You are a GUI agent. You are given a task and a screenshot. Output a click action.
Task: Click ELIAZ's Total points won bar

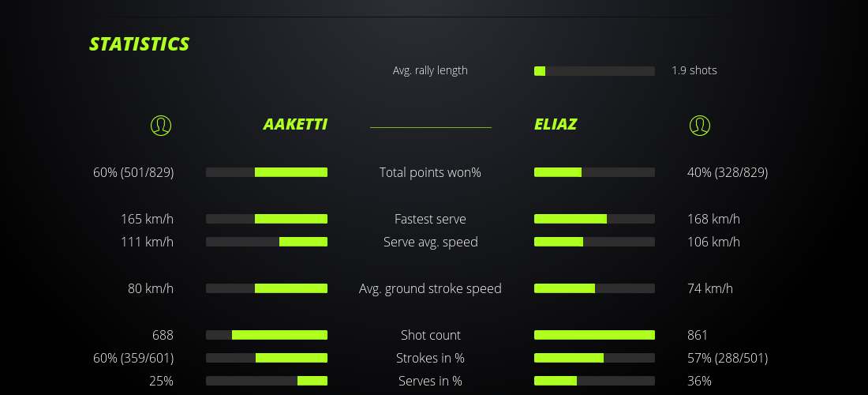(x=594, y=172)
